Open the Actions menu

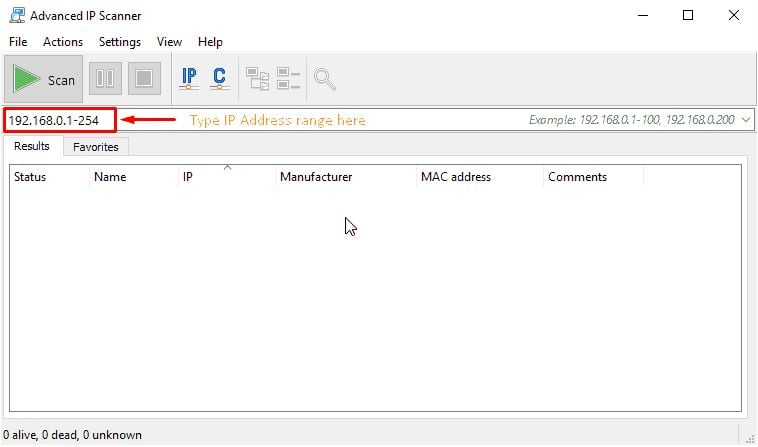pos(63,42)
